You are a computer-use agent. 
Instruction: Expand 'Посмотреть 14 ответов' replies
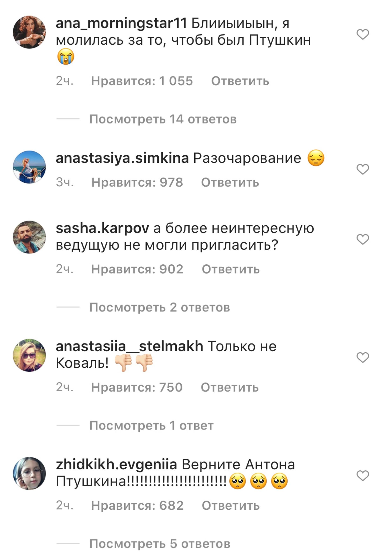pos(163,119)
